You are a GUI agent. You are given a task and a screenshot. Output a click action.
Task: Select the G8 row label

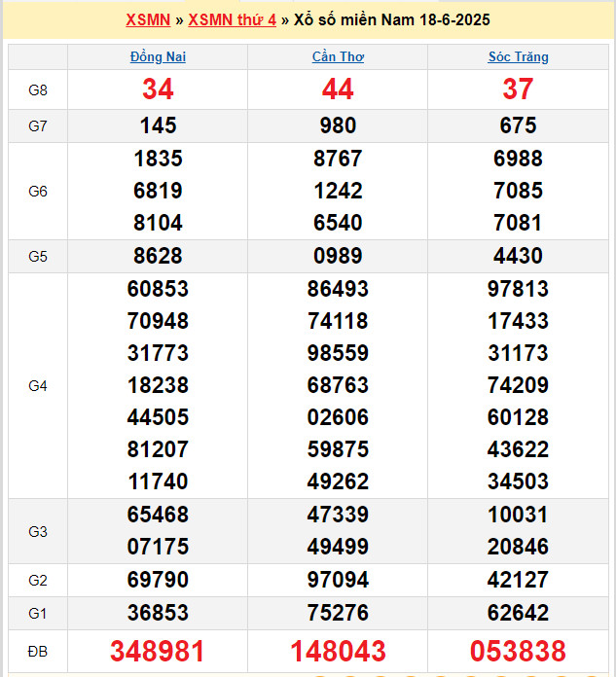[38, 89]
